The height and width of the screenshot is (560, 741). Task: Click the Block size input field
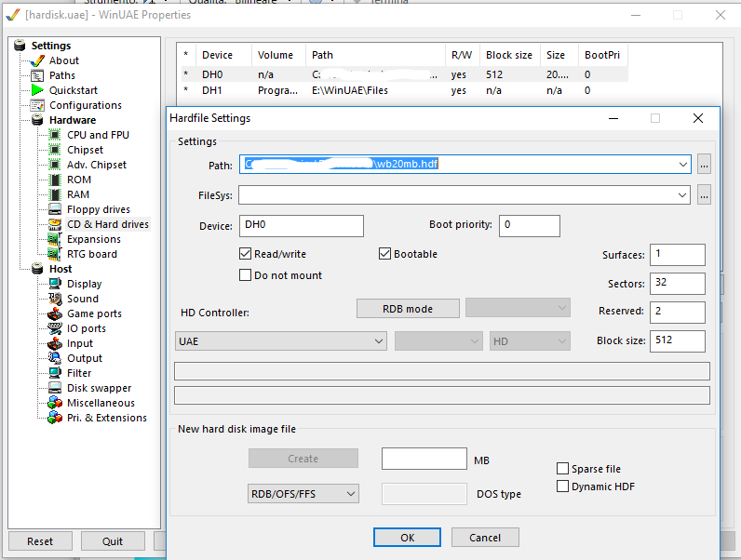pyautogui.click(x=677, y=340)
